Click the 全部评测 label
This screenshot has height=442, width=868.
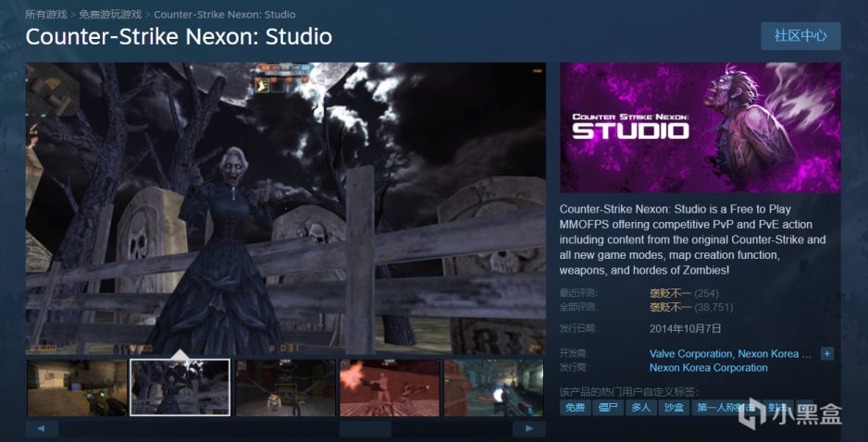[578, 307]
